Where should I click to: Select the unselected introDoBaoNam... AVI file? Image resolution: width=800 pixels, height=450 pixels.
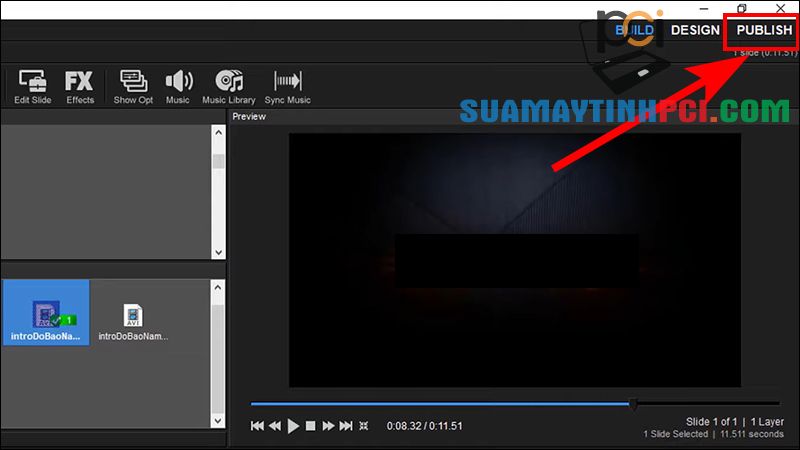pos(133,321)
